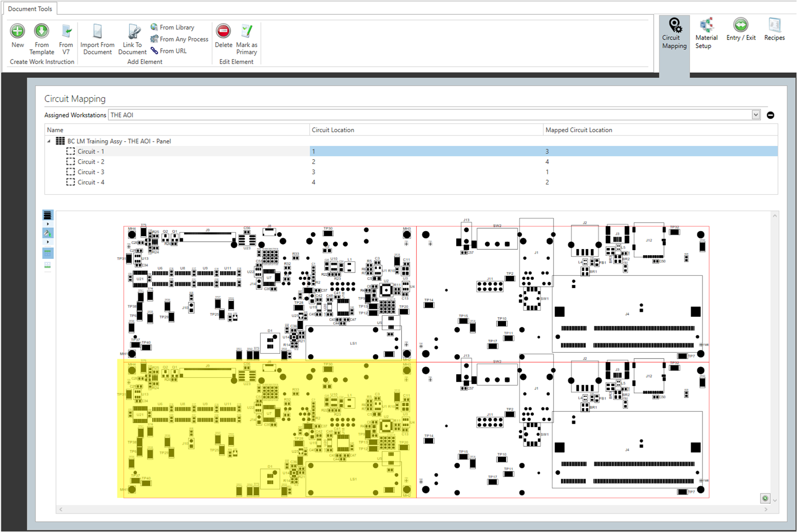Select the paint fill tool in left sidebar

click(47, 233)
